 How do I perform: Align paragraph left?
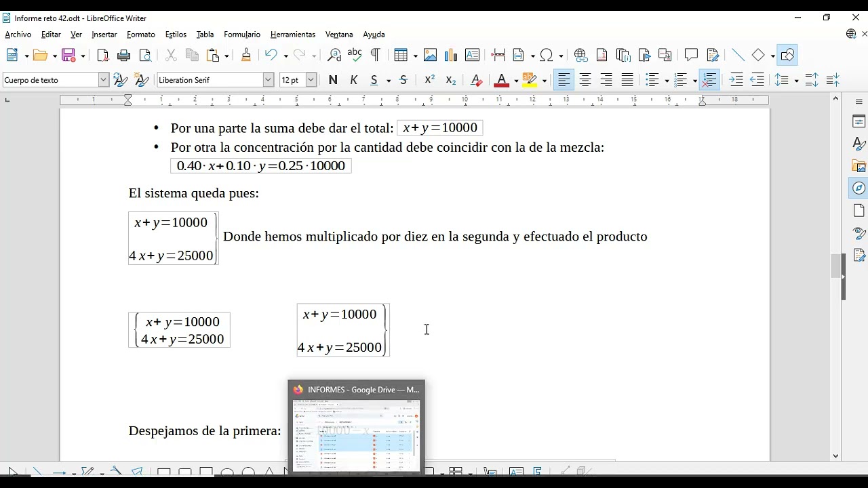[564, 80]
